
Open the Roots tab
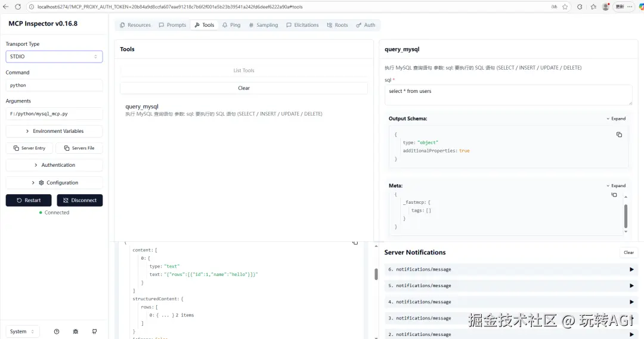(x=337, y=25)
